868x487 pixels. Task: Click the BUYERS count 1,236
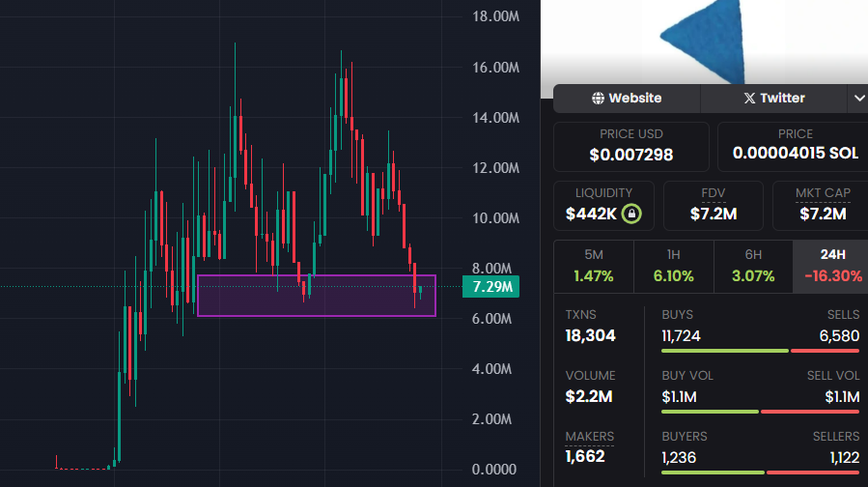pyautogui.click(x=679, y=458)
